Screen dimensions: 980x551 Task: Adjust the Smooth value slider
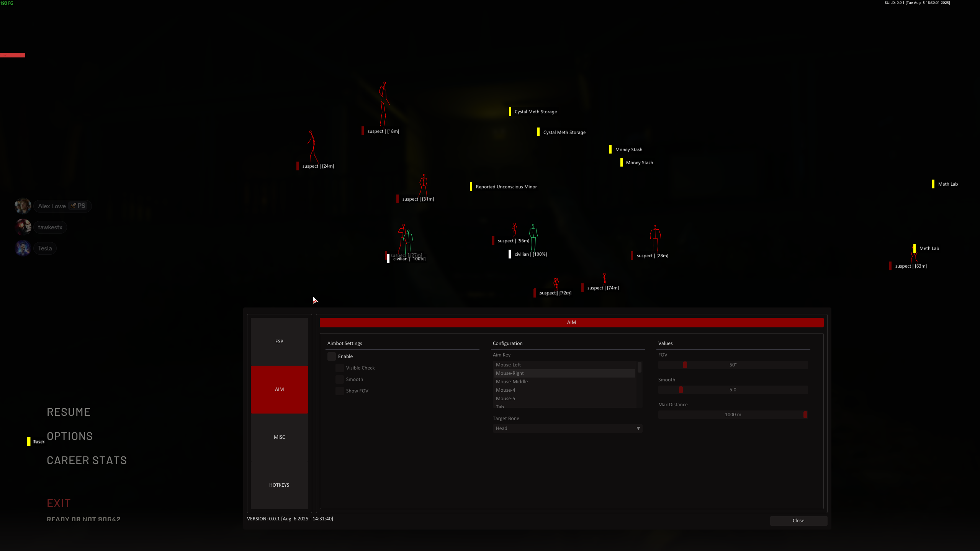[x=733, y=390]
